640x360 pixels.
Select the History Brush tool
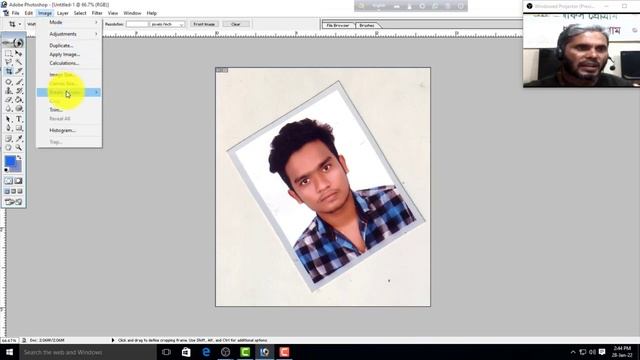19,91
